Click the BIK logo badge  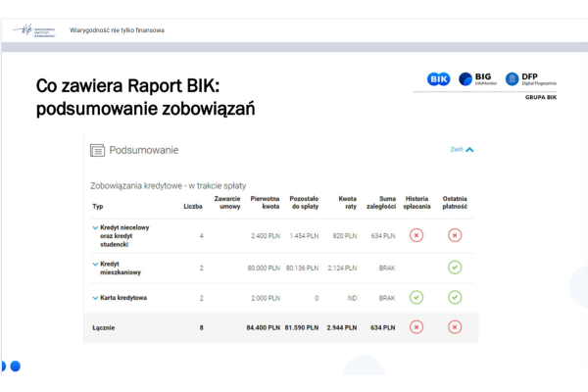(x=438, y=79)
